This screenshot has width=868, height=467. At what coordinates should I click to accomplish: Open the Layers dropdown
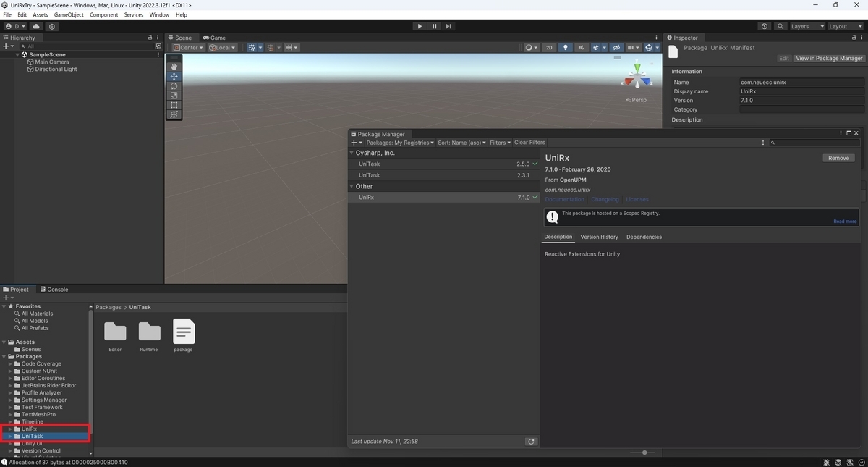pyautogui.click(x=807, y=26)
